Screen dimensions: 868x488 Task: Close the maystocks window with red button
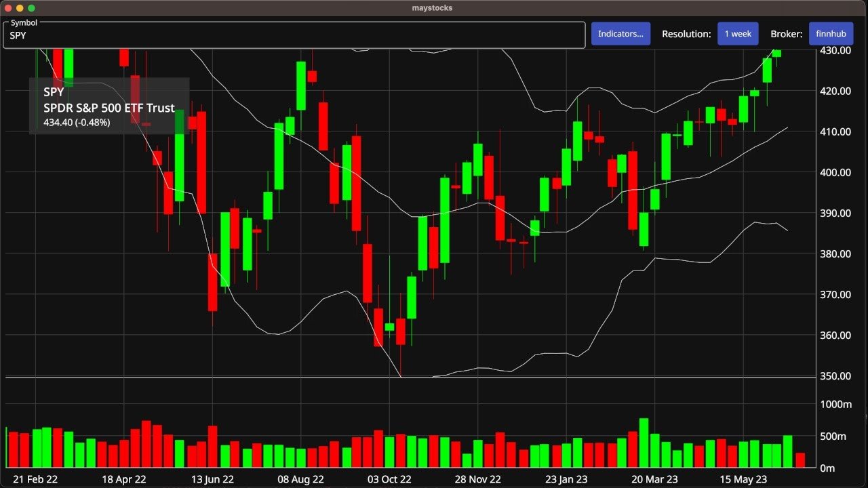point(8,8)
